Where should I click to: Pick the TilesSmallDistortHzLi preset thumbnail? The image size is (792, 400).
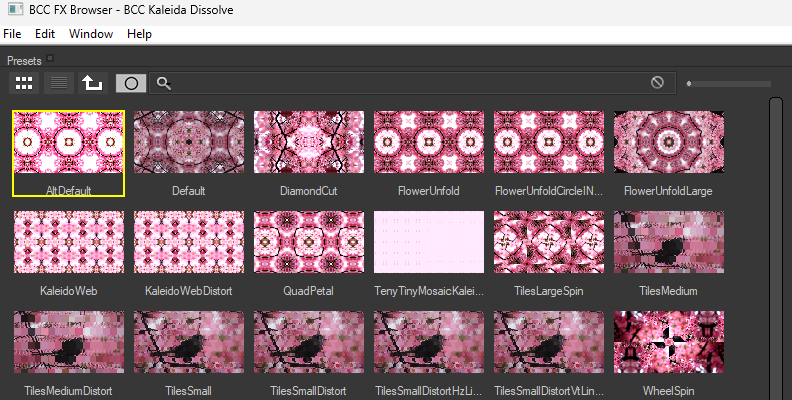click(429, 342)
